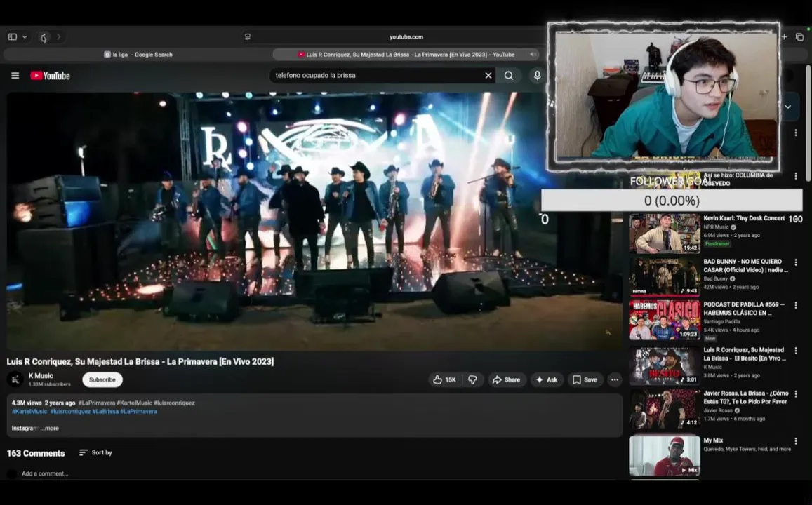
Task: Run the search with the magnifying glass icon
Action: (509, 76)
